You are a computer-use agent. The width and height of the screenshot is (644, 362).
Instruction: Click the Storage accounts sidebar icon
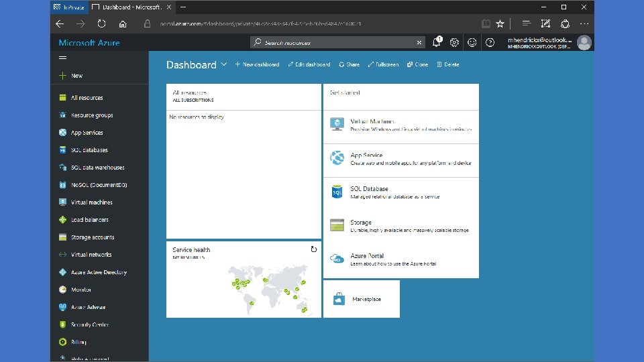pos(62,237)
